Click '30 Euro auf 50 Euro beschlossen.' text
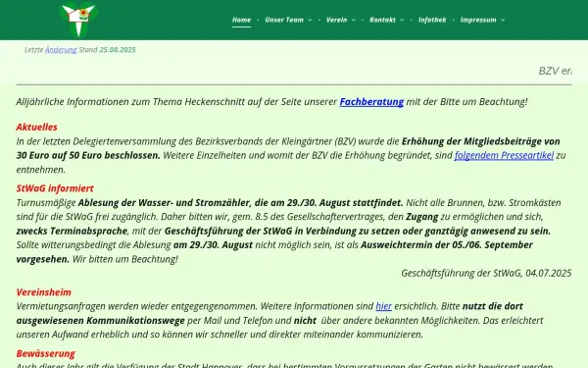The height and width of the screenshot is (368, 588). (88, 155)
